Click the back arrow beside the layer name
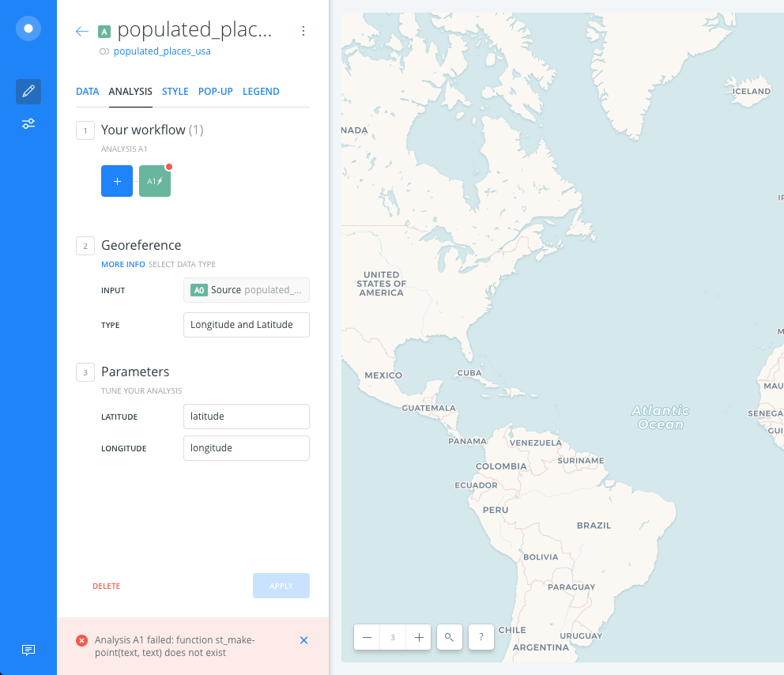The width and height of the screenshot is (784, 675). [81, 30]
